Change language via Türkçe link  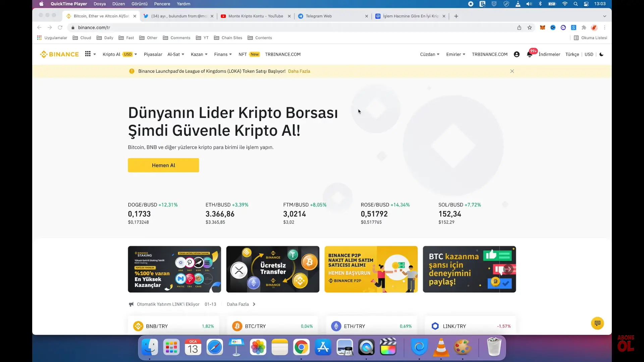click(x=572, y=54)
